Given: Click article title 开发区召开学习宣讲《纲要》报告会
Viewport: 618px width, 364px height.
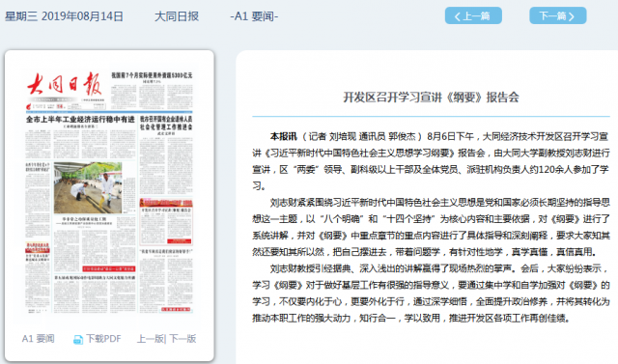Looking at the screenshot, I should pyautogui.click(x=431, y=97).
